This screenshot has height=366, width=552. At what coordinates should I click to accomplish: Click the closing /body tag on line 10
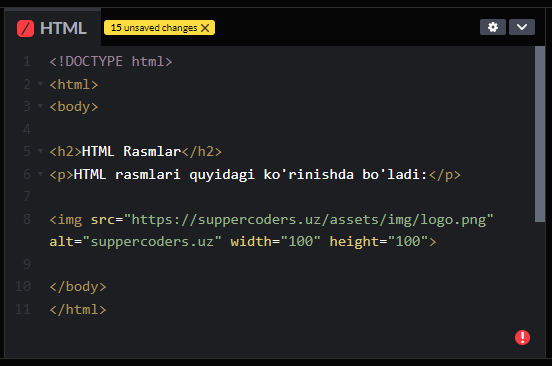click(78, 287)
